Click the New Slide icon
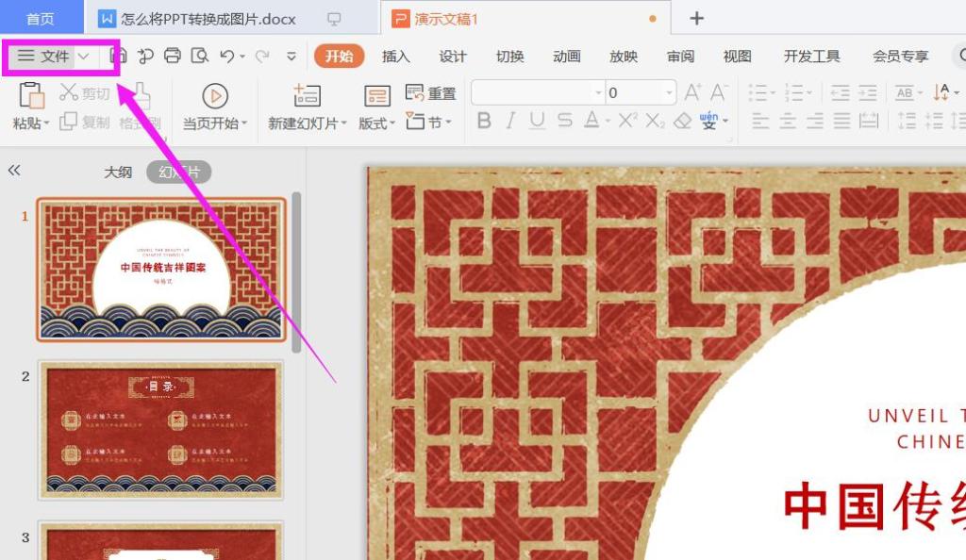 point(307,95)
